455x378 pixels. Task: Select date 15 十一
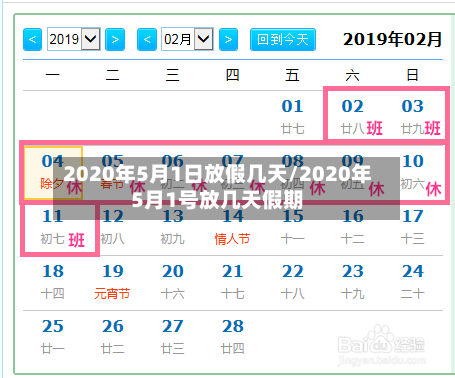pyautogui.click(x=293, y=228)
